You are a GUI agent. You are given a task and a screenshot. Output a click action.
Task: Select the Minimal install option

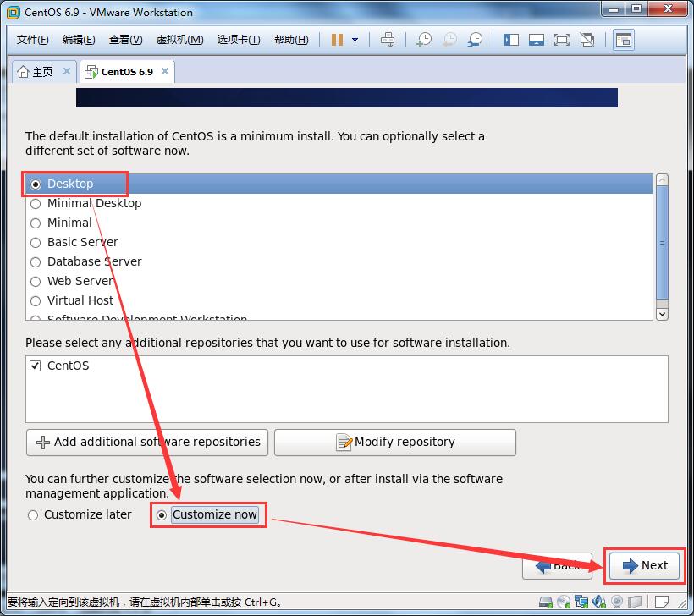[x=36, y=223]
